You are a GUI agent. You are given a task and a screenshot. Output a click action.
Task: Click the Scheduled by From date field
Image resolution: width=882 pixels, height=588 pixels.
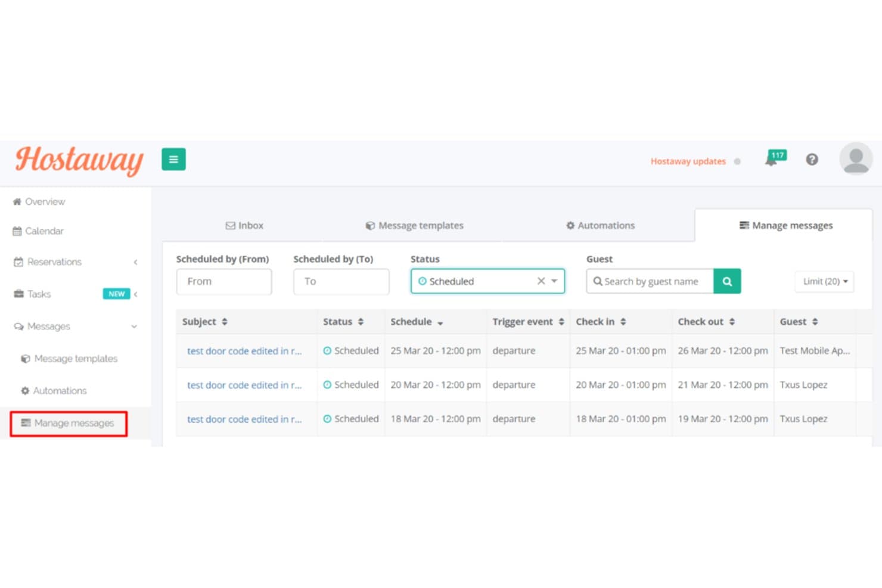[224, 281]
